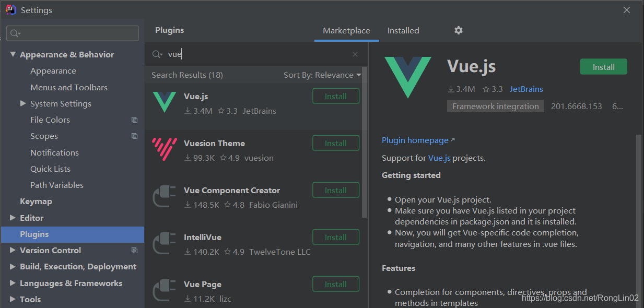Select Path Variables settings
644x308 pixels.
[x=57, y=185]
